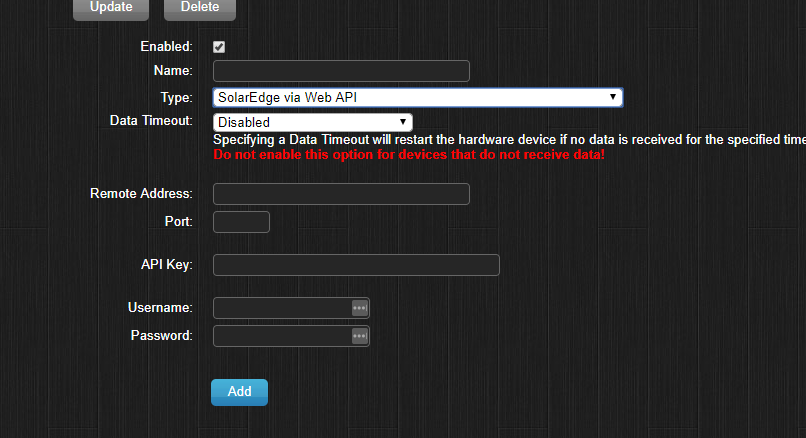Click the Password text field
Viewport: 806px width, 438px height.
pyautogui.click(x=291, y=336)
